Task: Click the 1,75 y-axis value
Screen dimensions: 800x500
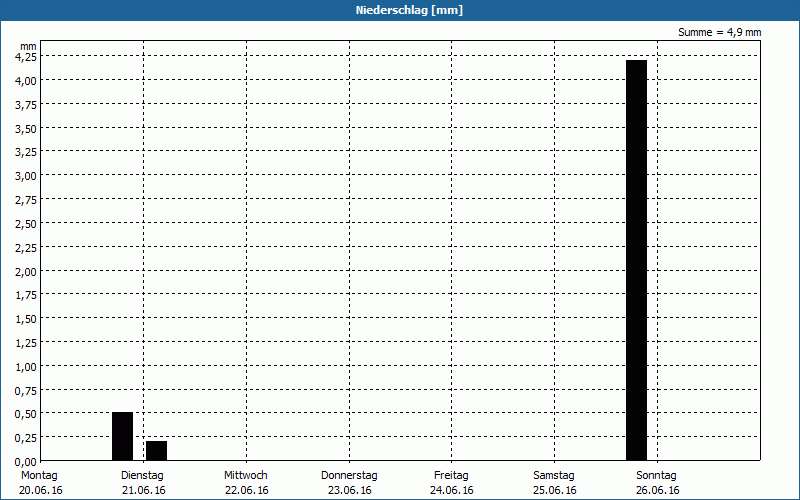Action: click(26, 295)
